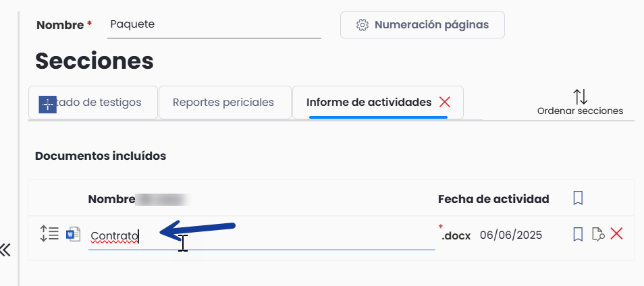Click the gear icon in Numeración páginas
Image resolution: width=644 pixels, height=286 pixels.
tap(362, 25)
